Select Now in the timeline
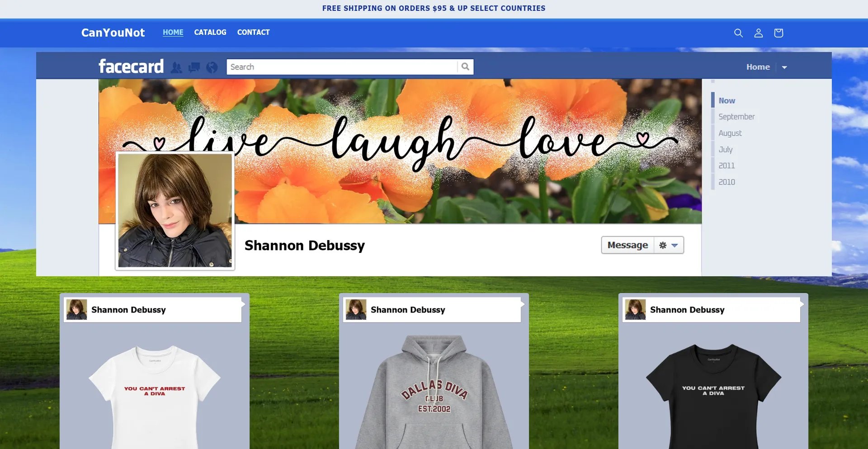This screenshot has width=868, height=449. [727, 101]
